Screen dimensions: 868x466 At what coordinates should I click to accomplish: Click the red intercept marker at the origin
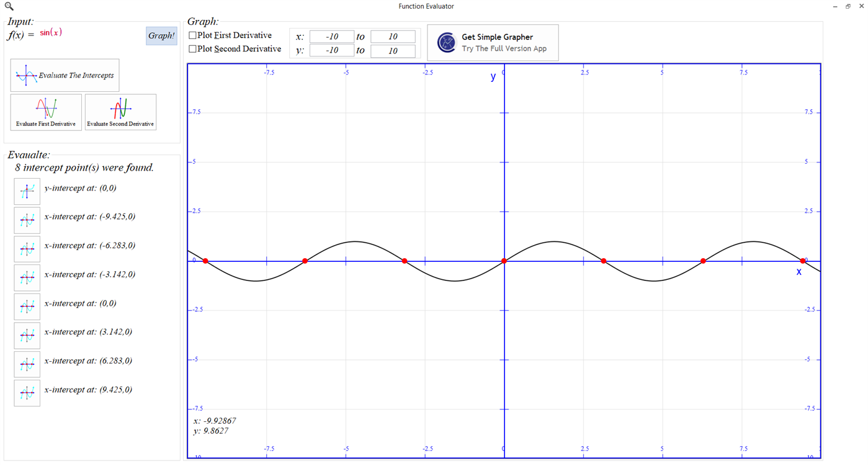pyautogui.click(x=504, y=261)
